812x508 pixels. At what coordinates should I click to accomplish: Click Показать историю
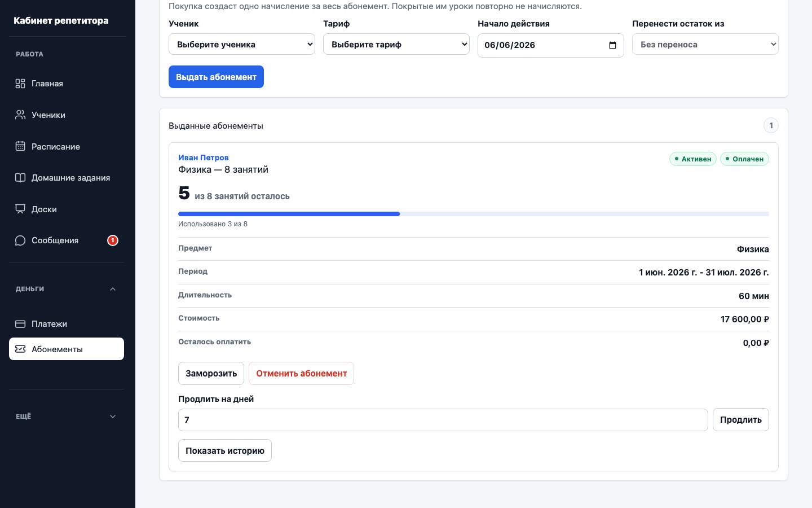(225, 450)
